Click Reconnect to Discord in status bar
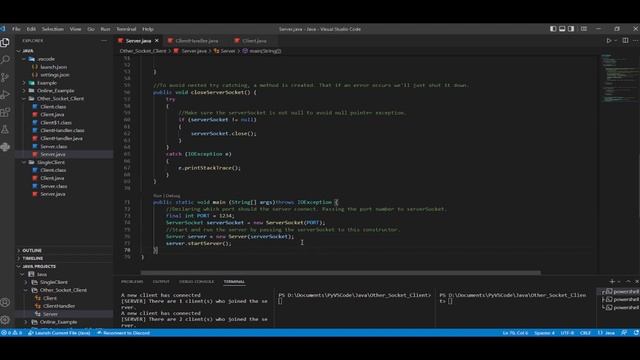 click(x=124, y=333)
